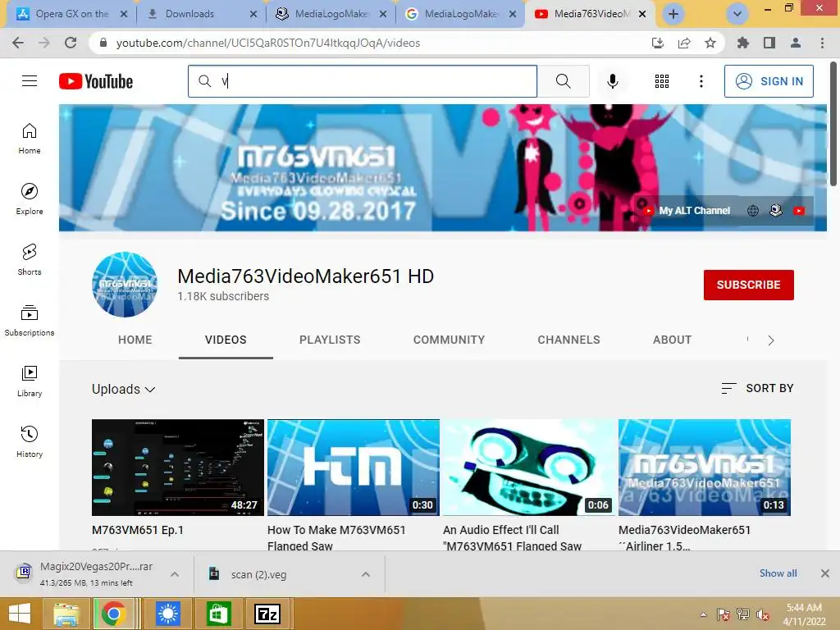Click the SIGN IN button

769,81
